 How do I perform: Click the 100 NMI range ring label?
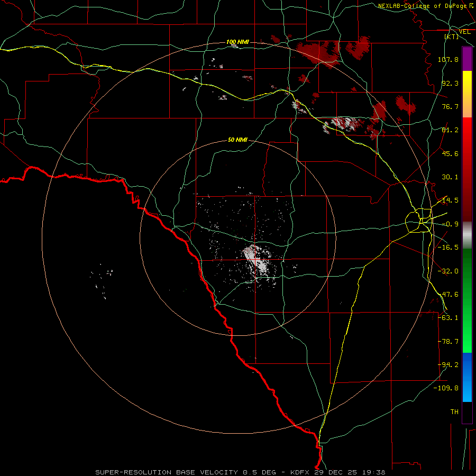[x=237, y=42]
